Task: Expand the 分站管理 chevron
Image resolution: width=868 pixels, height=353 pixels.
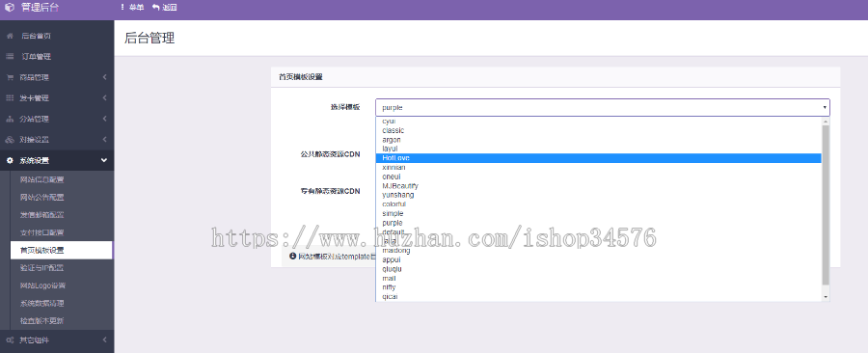Action: (104, 119)
